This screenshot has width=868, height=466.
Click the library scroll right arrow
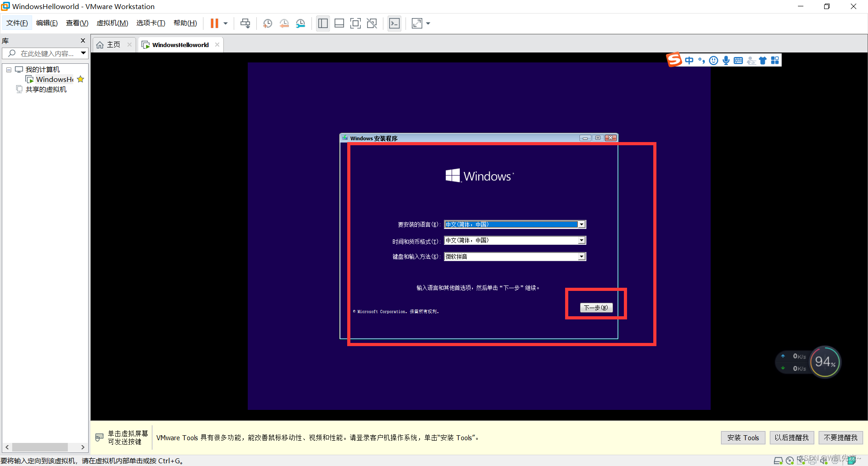[x=83, y=447]
